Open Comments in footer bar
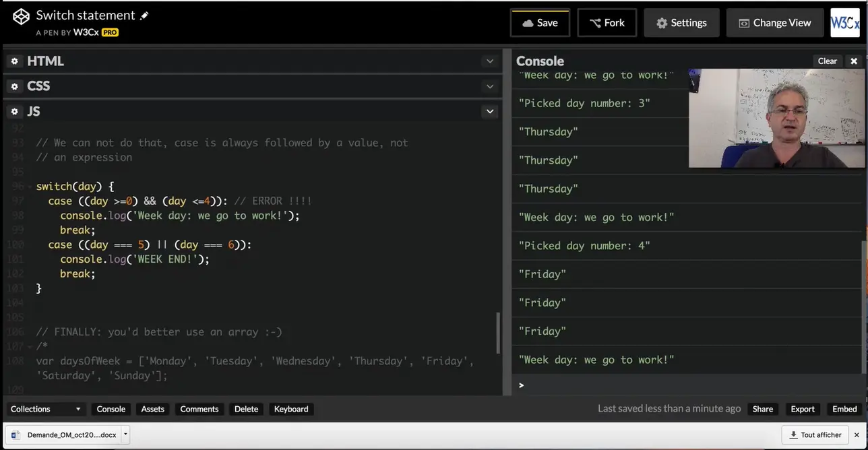The width and height of the screenshot is (868, 450). pos(199,409)
